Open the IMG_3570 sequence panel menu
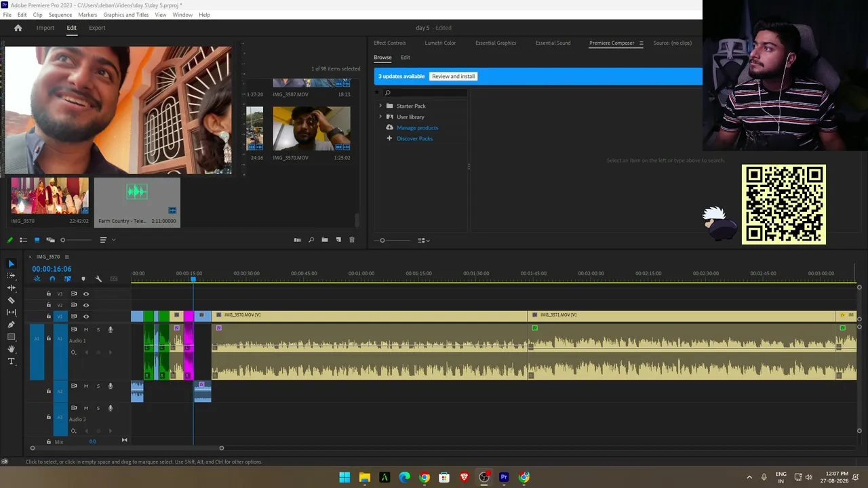Screen dimensions: 868x488 [x=66, y=257]
